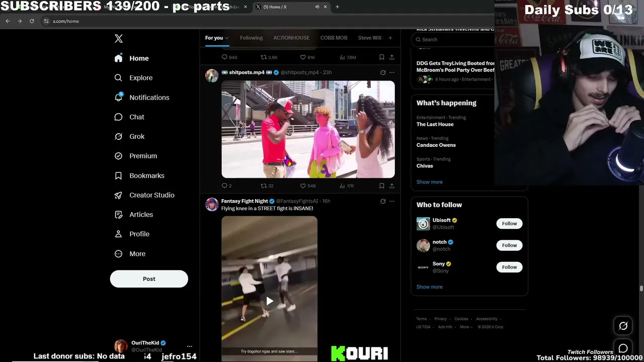Open the Terms link in the footer
The width and height of the screenshot is (644, 362).
point(421,319)
